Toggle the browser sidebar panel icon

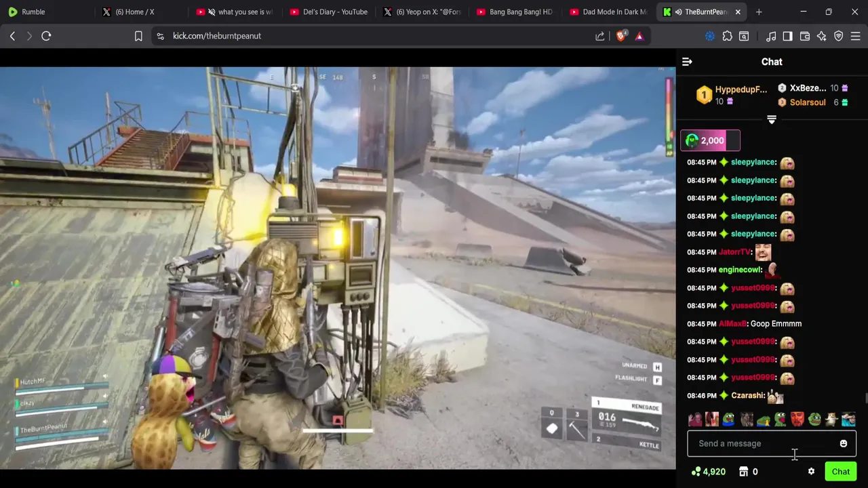point(787,36)
